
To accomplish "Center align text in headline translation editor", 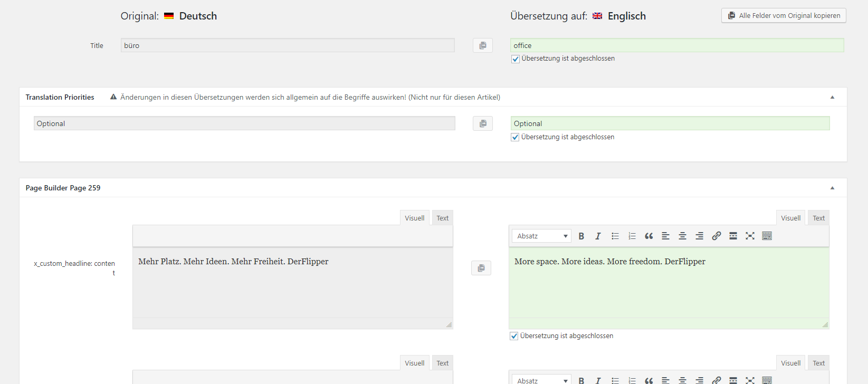I will (682, 236).
